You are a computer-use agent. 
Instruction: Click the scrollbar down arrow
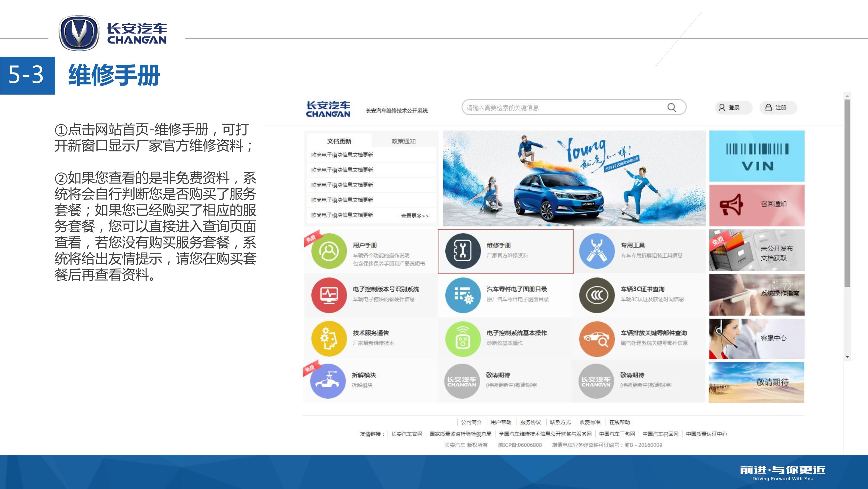[x=847, y=357]
